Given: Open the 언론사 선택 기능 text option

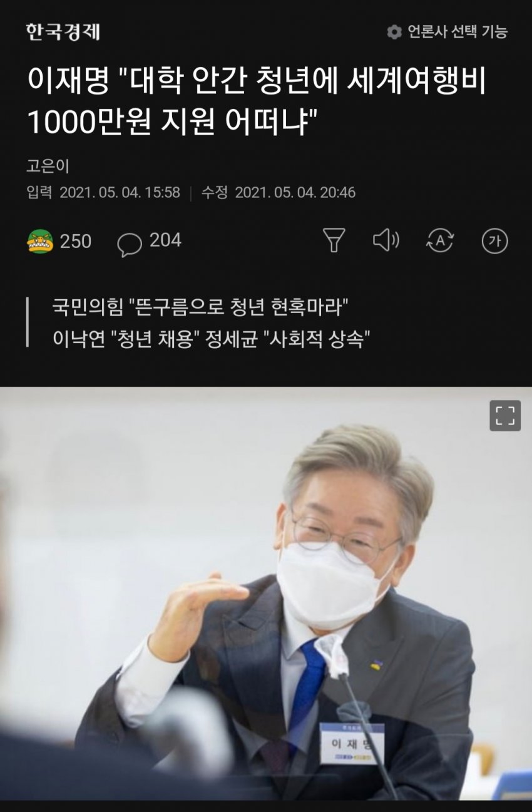Looking at the screenshot, I should (458, 32).
